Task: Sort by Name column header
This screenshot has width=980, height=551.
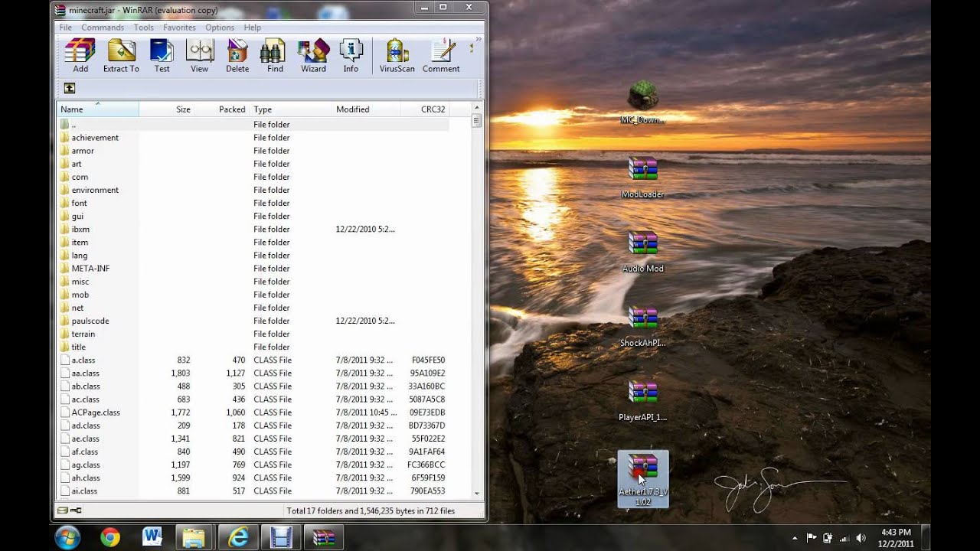Action: click(x=97, y=109)
